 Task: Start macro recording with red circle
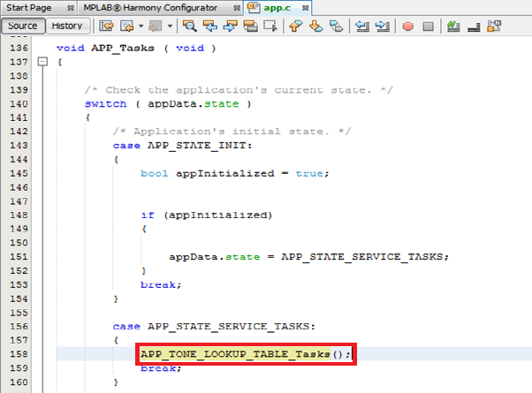[x=408, y=26]
